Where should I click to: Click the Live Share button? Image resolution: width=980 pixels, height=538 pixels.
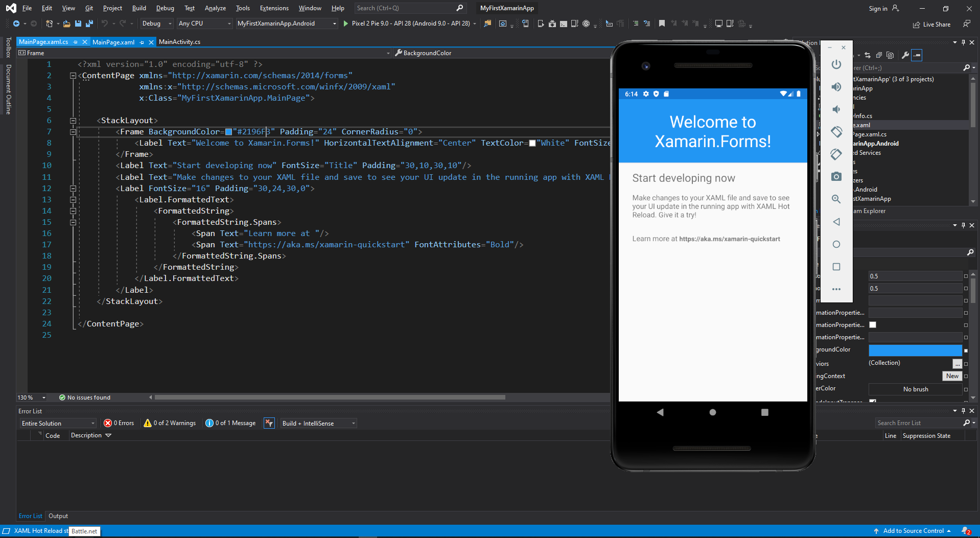click(x=931, y=25)
